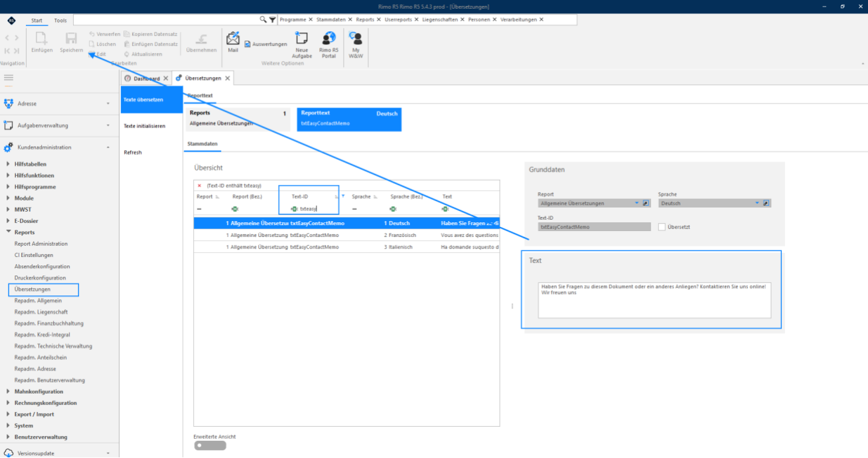Click the Refresh button
This screenshot has height=458, width=868.
(133, 152)
